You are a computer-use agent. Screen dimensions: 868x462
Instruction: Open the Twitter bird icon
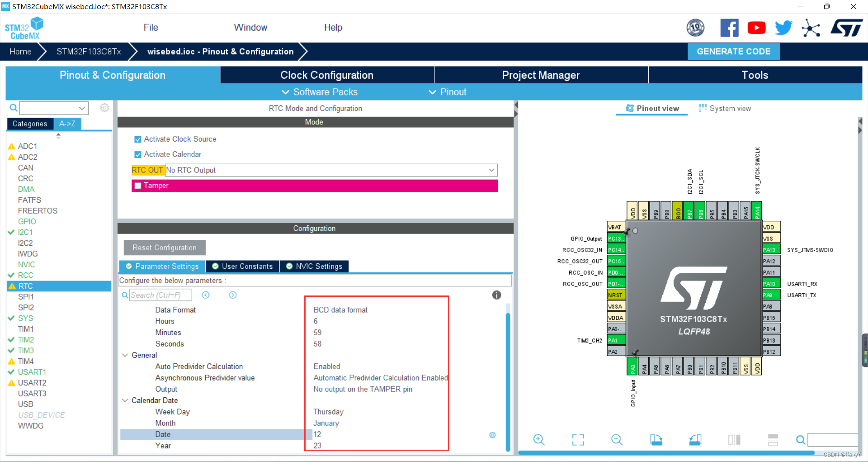[783, 28]
